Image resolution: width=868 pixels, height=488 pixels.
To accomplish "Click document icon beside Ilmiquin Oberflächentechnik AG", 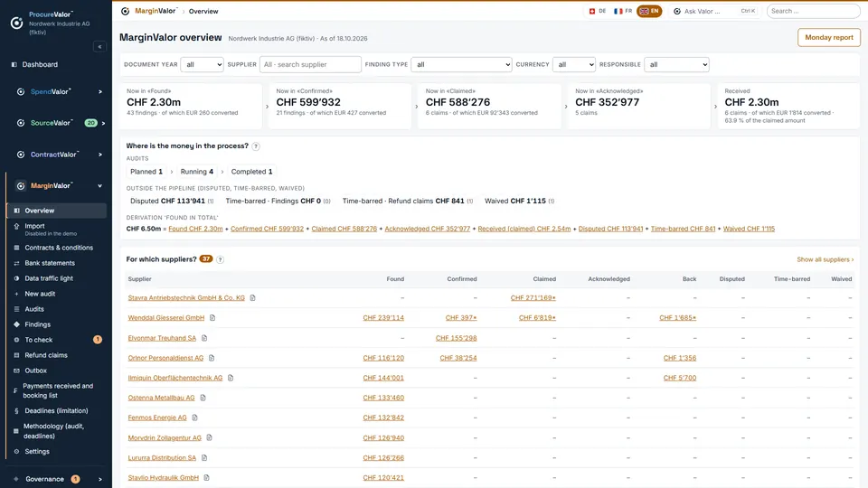I will tap(231, 378).
